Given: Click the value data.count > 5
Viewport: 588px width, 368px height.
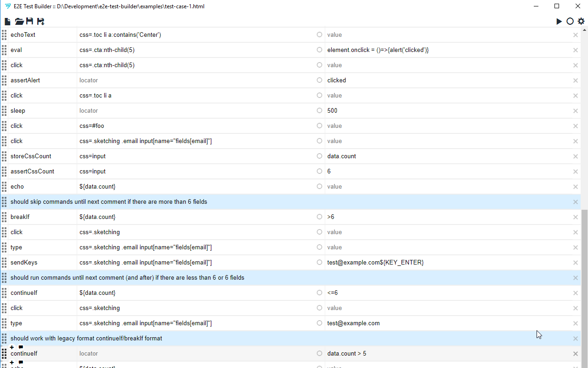Looking at the screenshot, I should point(448,354).
